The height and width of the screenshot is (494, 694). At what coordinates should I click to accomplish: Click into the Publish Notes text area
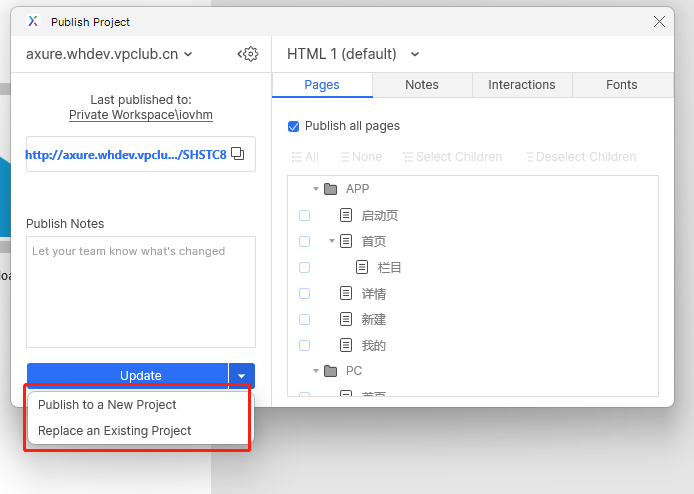[141, 291]
